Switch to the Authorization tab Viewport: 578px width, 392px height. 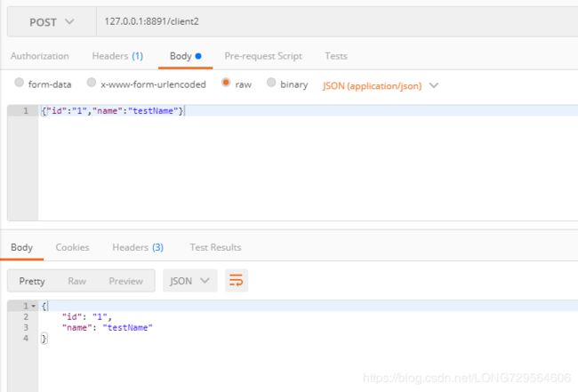point(40,56)
